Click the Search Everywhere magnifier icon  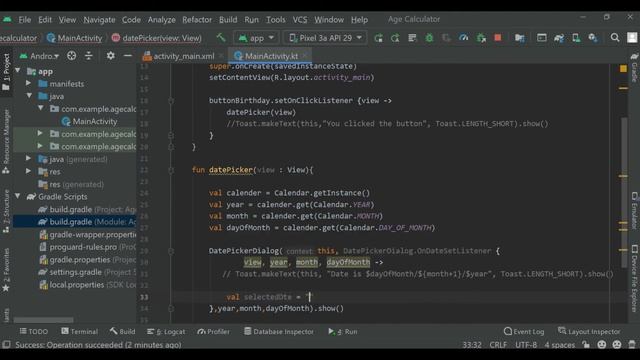tap(615, 38)
